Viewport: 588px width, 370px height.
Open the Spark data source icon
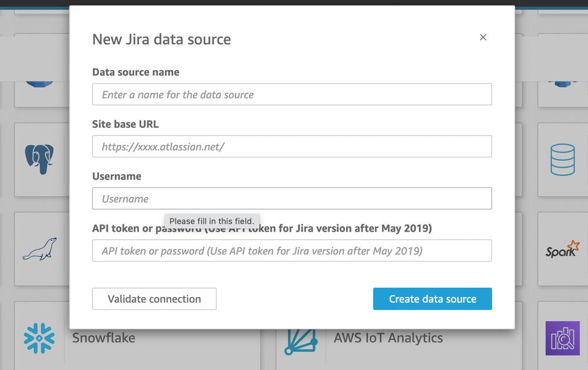click(x=563, y=249)
